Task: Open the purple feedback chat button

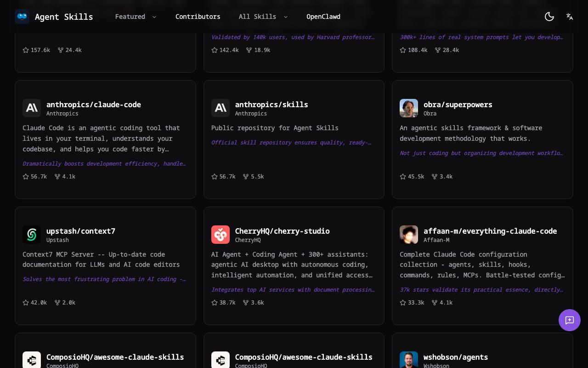Action: point(570,320)
